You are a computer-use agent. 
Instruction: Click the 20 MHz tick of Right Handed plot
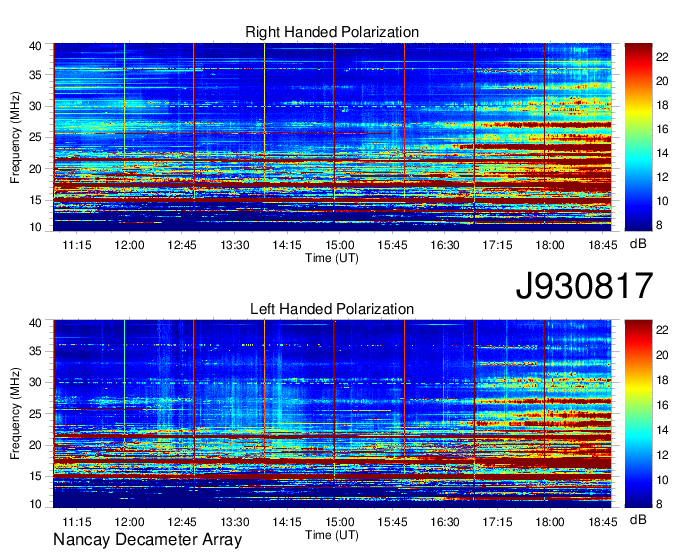pyautogui.click(x=35, y=169)
